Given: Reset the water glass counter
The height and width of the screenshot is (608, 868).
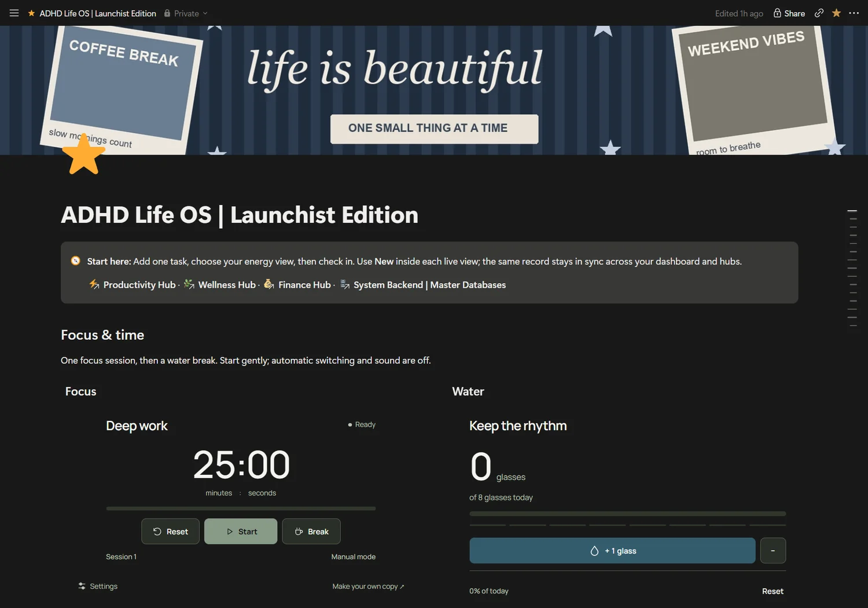Looking at the screenshot, I should point(773,591).
